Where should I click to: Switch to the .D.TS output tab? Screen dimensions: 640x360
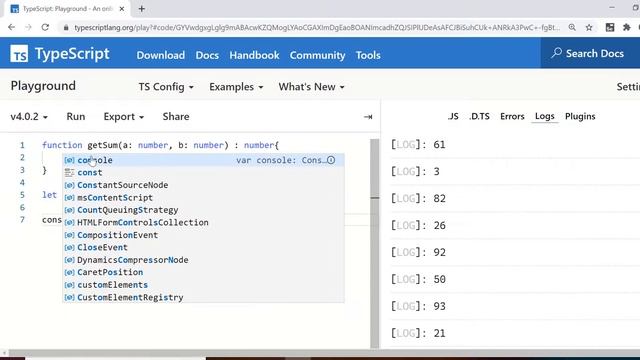(479, 116)
